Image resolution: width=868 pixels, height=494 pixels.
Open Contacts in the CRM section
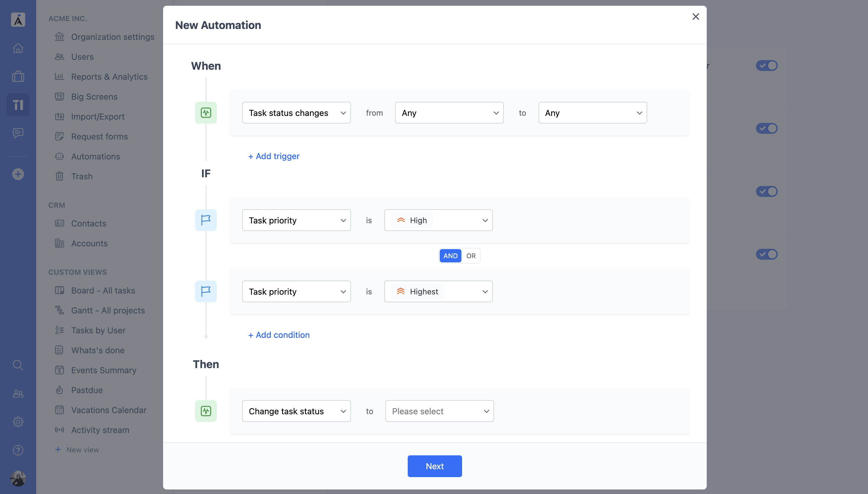[88, 223]
